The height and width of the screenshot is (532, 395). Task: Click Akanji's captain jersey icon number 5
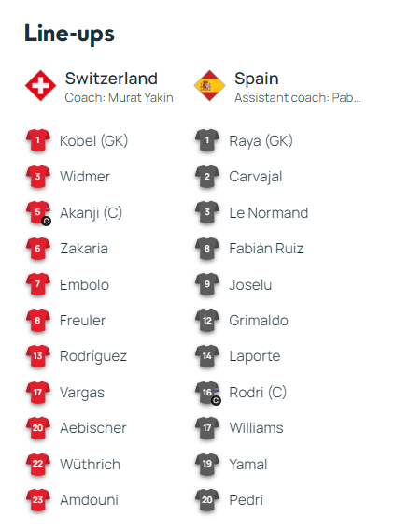tap(38, 213)
